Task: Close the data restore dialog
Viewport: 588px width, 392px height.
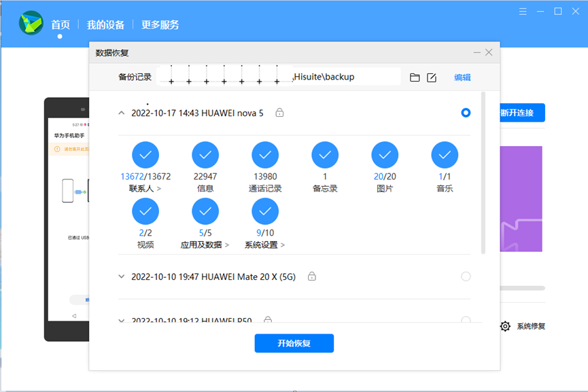Action: click(x=489, y=52)
